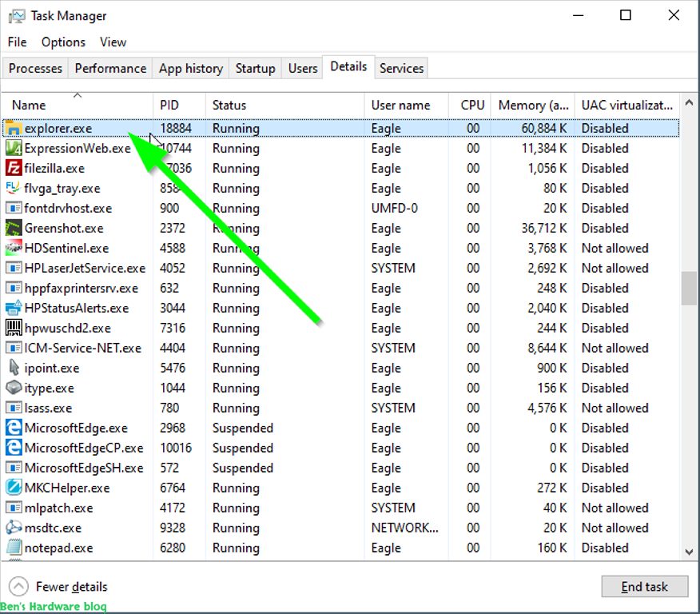This screenshot has height=614, width=700.
Task: Switch to the App history tab
Action: (x=191, y=68)
